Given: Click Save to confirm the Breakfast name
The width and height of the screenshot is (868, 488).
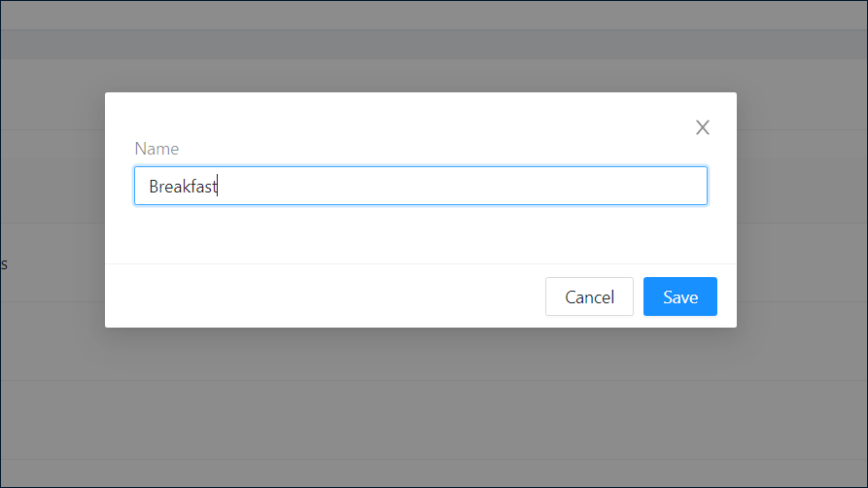Looking at the screenshot, I should click(679, 296).
